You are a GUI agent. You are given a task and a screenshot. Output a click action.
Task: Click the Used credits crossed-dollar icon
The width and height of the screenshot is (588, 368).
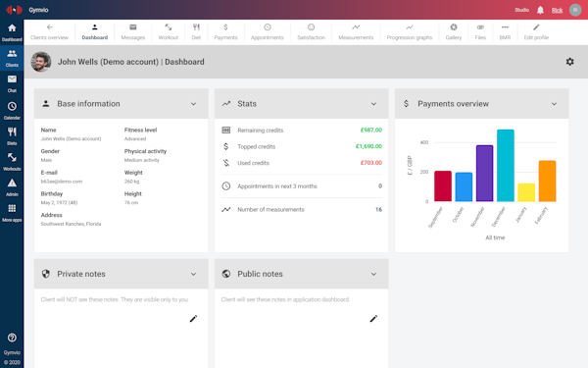(225, 163)
